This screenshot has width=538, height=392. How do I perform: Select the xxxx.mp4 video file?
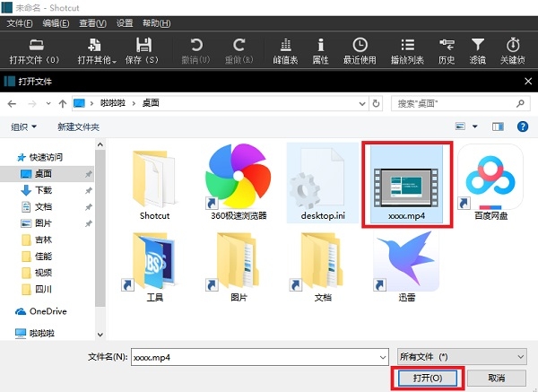pyautogui.click(x=404, y=184)
